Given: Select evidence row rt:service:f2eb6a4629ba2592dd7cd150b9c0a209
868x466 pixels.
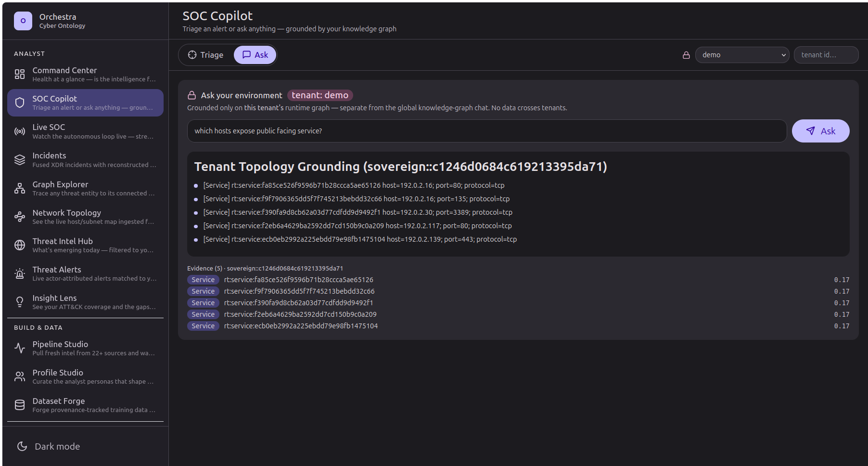Looking at the screenshot, I should [x=518, y=314].
